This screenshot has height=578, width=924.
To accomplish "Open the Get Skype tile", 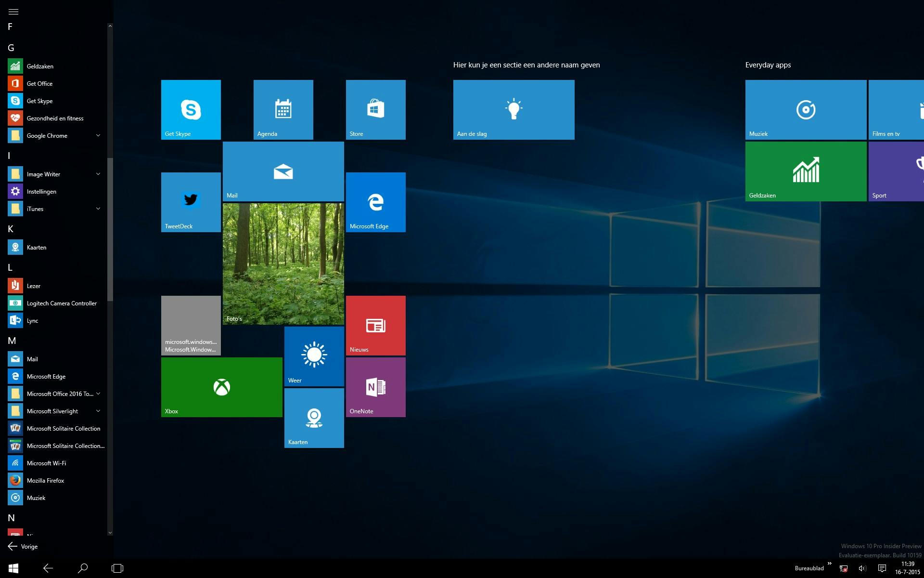I will coord(191,110).
